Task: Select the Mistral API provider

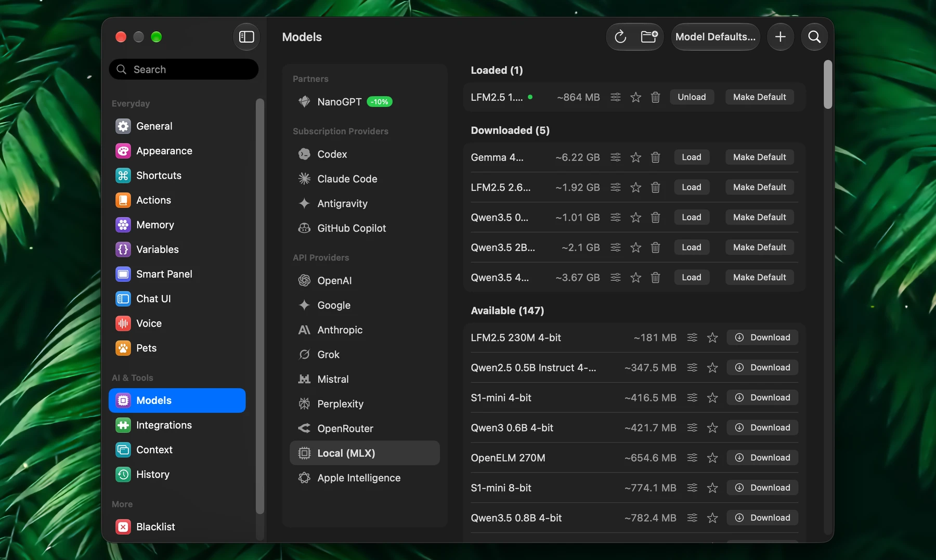Action: (x=365, y=379)
